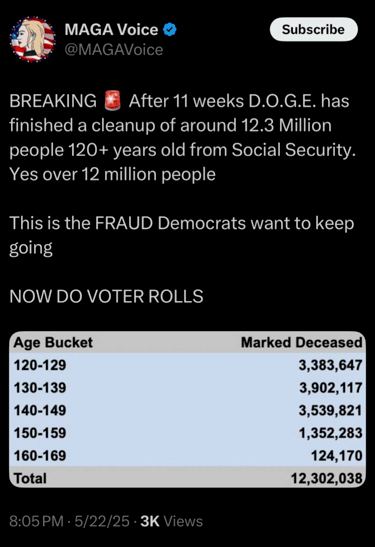Click the 3K Views count
375x547 pixels.
(x=172, y=521)
